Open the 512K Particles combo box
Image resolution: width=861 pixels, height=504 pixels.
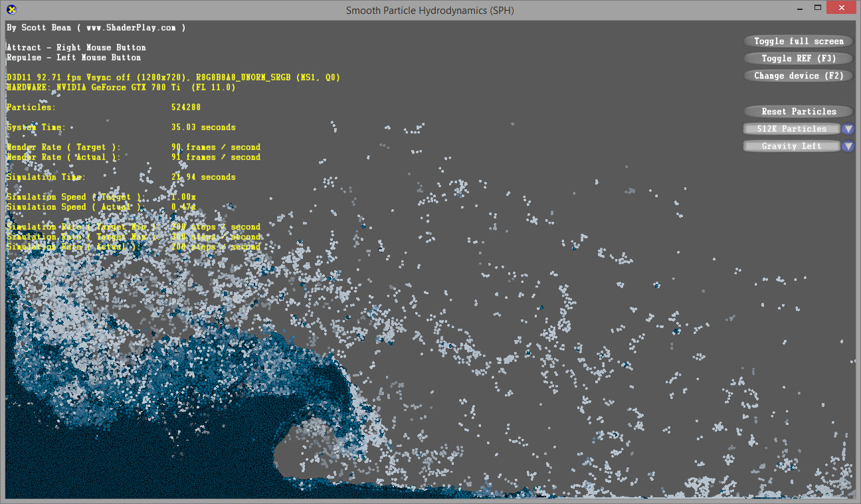(x=792, y=129)
